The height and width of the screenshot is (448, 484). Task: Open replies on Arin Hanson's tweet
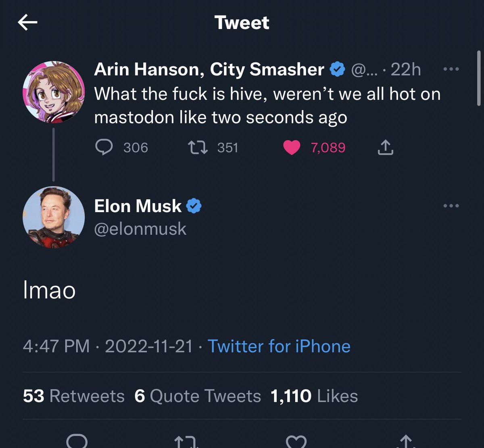104,148
